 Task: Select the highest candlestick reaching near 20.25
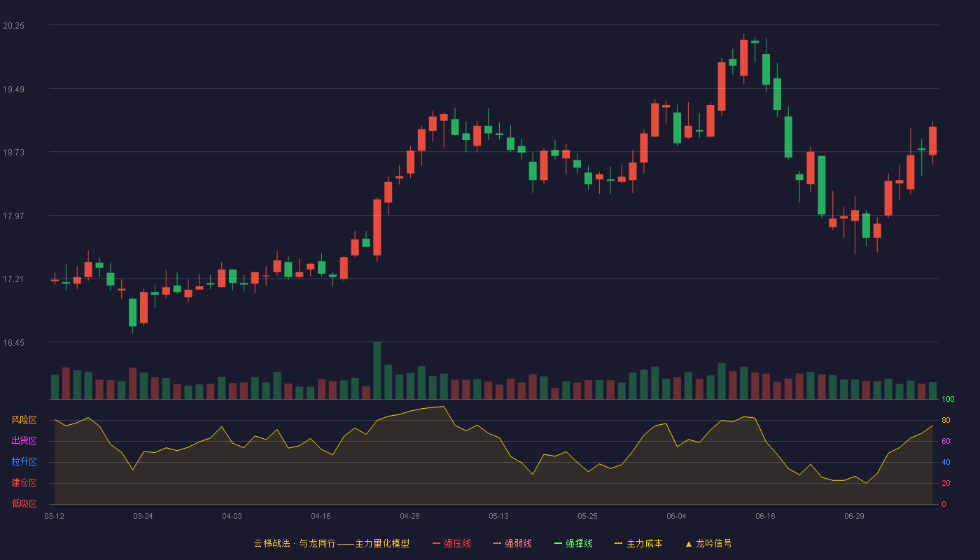coord(743,57)
